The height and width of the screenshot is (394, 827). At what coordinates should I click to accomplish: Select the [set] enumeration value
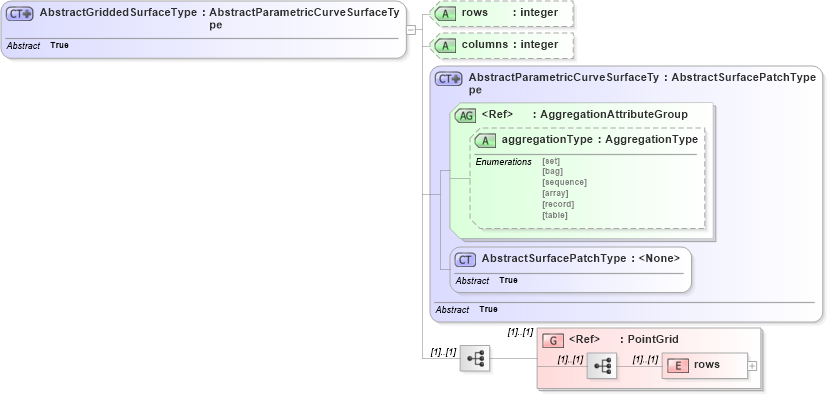(551, 161)
